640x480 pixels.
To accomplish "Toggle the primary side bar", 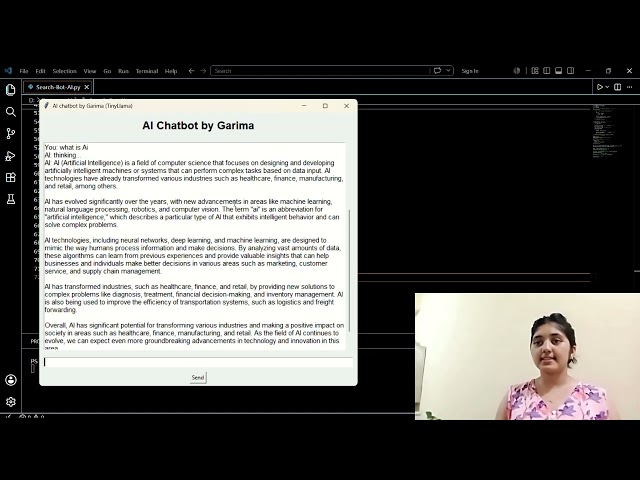I will pos(547,71).
